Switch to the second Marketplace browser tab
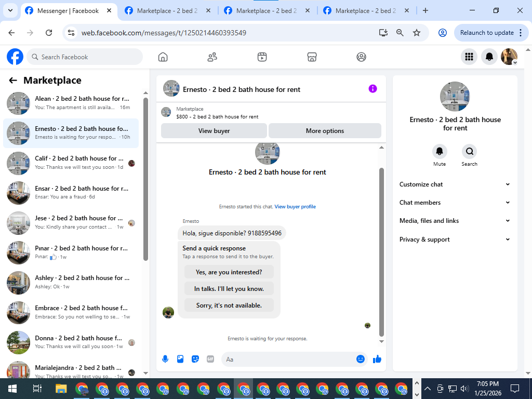Image resolution: width=532 pixels, height=399 pixels. click(x=267, y=11)
